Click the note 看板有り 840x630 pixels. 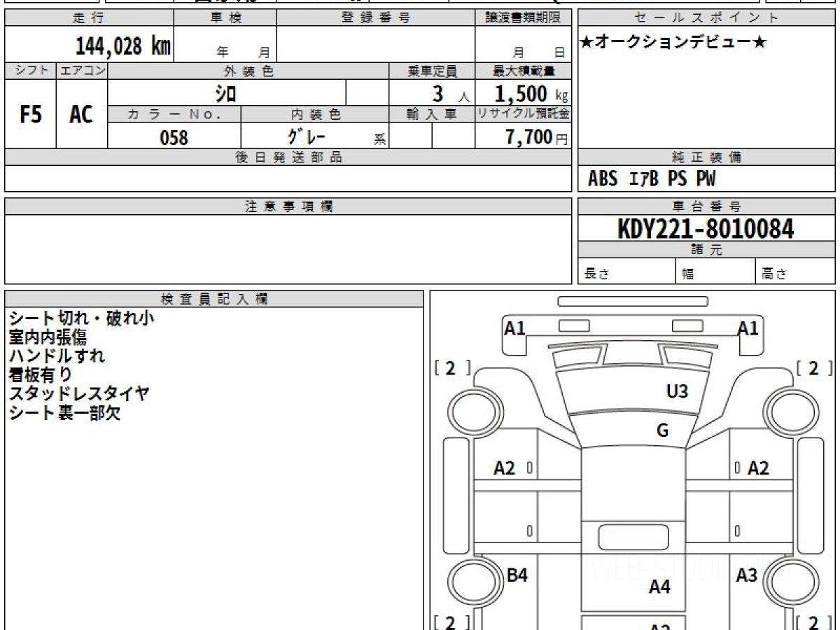click(x=41, y=375)
